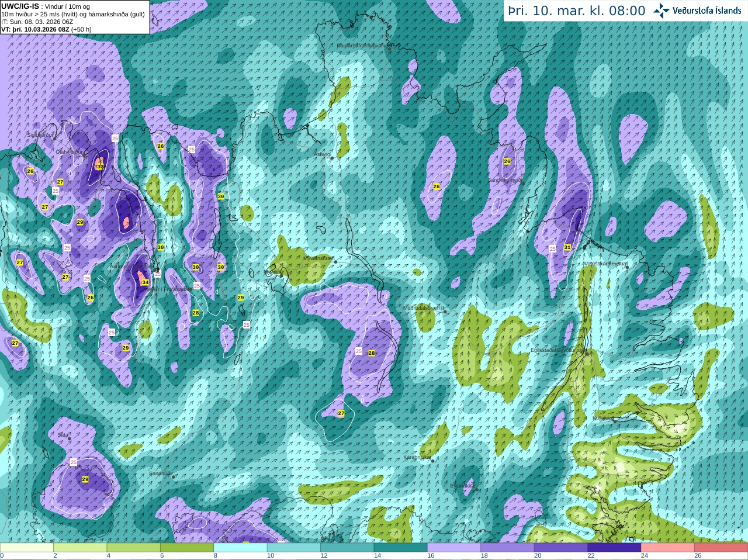Select the 2–4 m/s light green scale swatch
This screenshot has height=560, width=748.
tap(80, 548)
